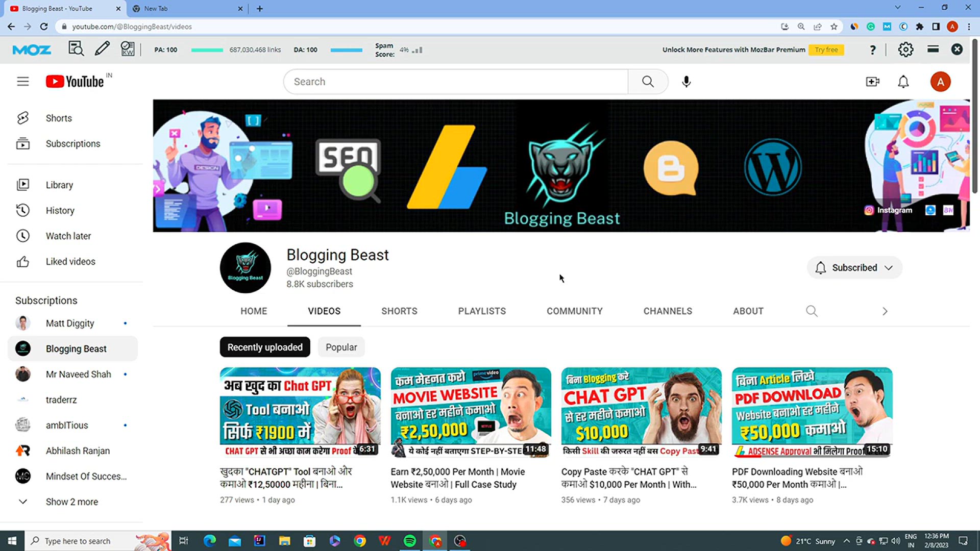Open YouTube notifications bell
980x551 pixels.
click(x=903, y=82)
